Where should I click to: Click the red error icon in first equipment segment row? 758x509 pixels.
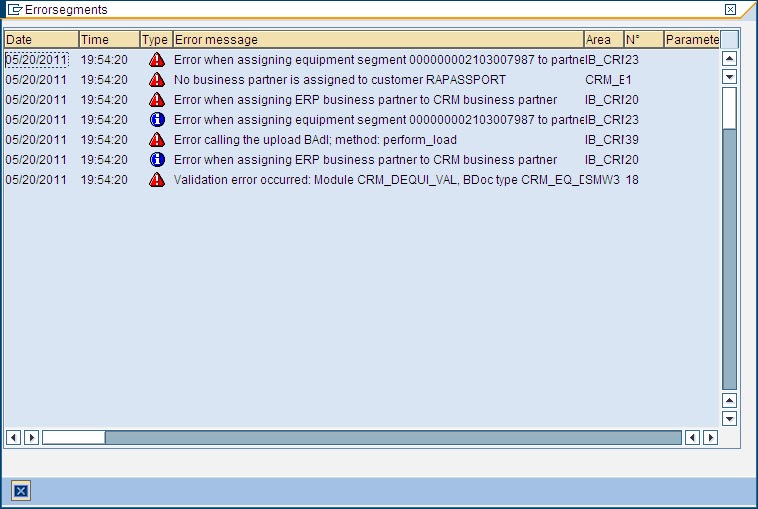pyautogui.click(x=157, y=59)
